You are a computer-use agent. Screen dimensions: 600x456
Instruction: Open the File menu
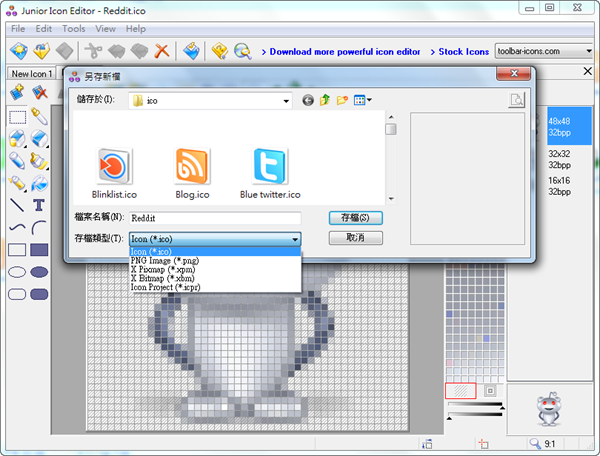coord(18,29)
